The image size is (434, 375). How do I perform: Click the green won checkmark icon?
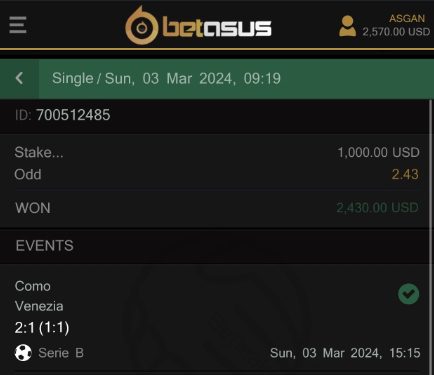[x=408, y=294]
